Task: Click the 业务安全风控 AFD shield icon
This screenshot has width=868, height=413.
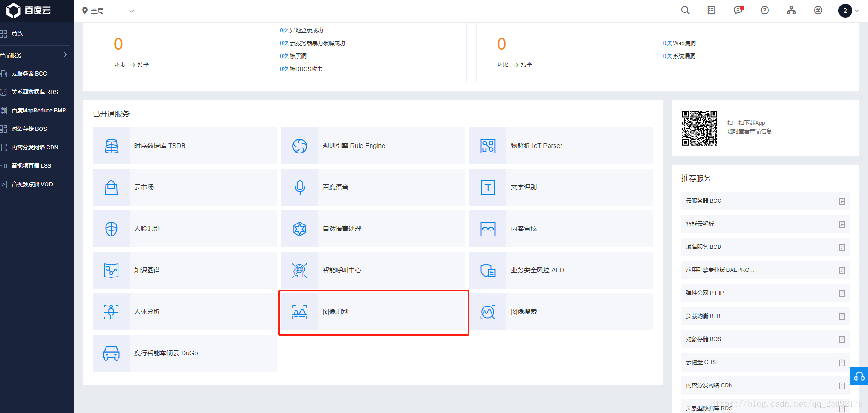Action: tap(488, 270)
